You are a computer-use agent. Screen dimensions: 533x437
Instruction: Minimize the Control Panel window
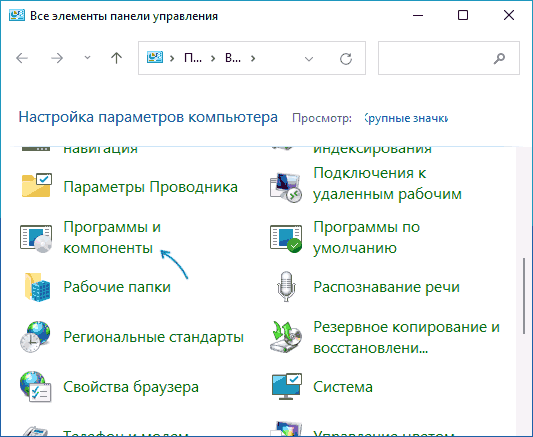pyautogui.click(x=418, y=16)
